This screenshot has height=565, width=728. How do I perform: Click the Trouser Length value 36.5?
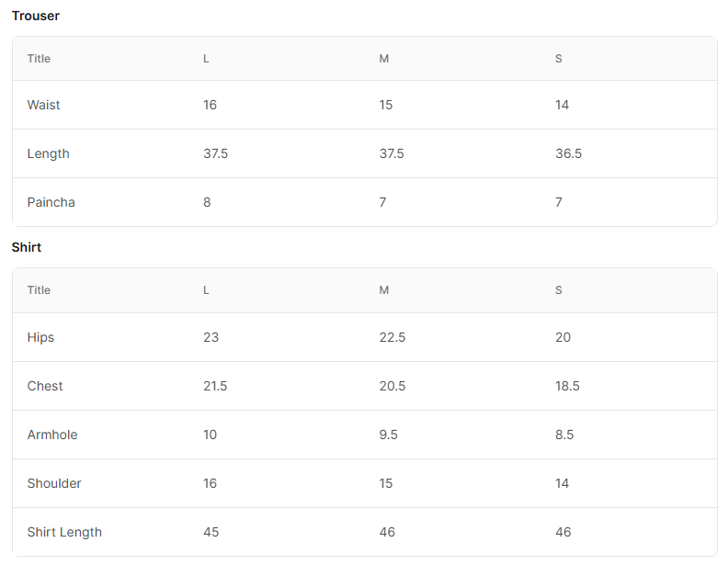click(568, 153)
